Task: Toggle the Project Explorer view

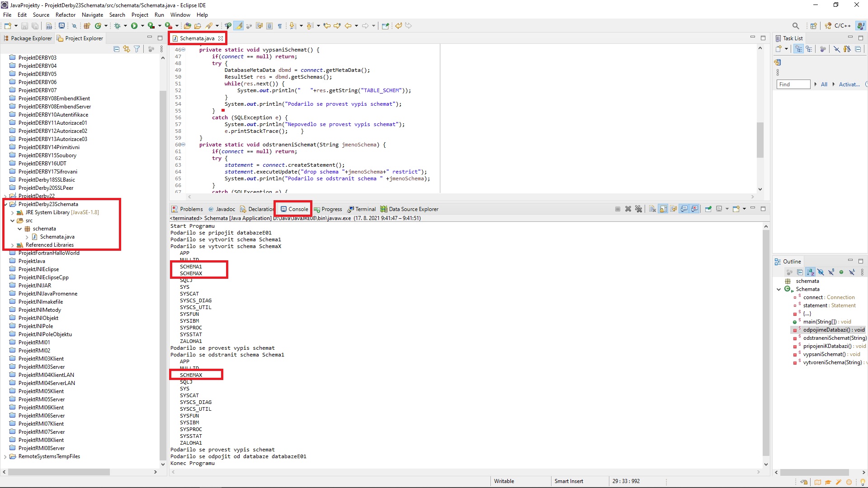Action: pyautogui.click(x=84, y=38)
